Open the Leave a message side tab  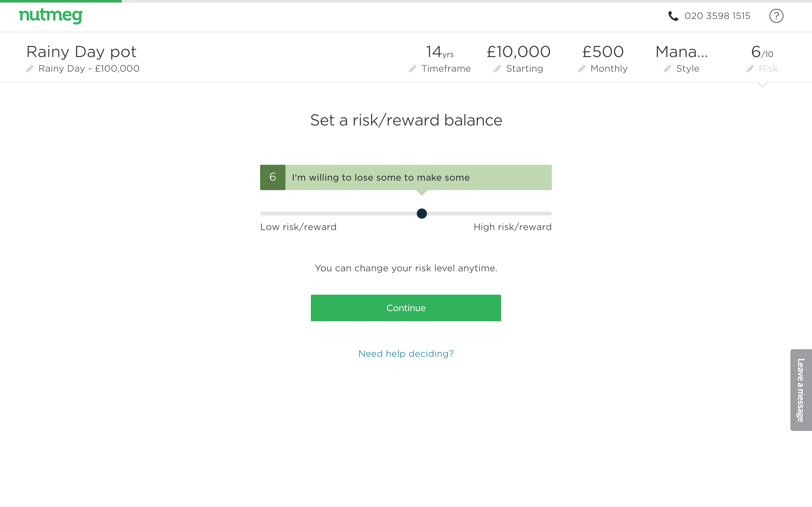click(801, 390)
